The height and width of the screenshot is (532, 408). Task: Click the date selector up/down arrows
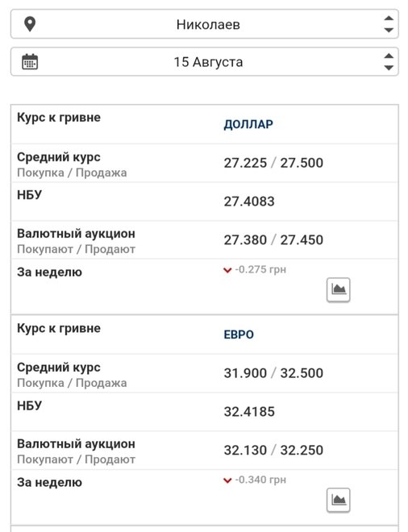coord(389,62)
